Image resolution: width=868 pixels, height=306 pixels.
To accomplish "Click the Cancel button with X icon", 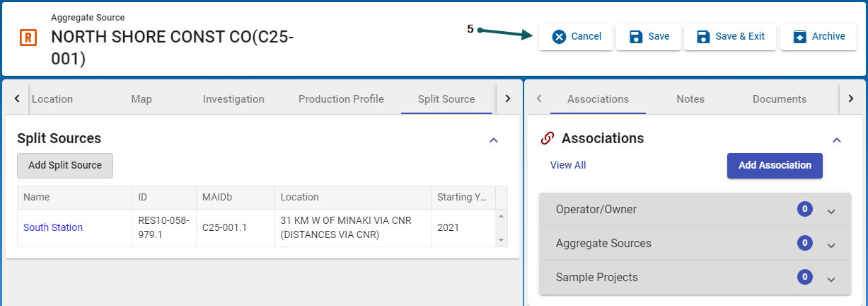I will pos(576,37).
